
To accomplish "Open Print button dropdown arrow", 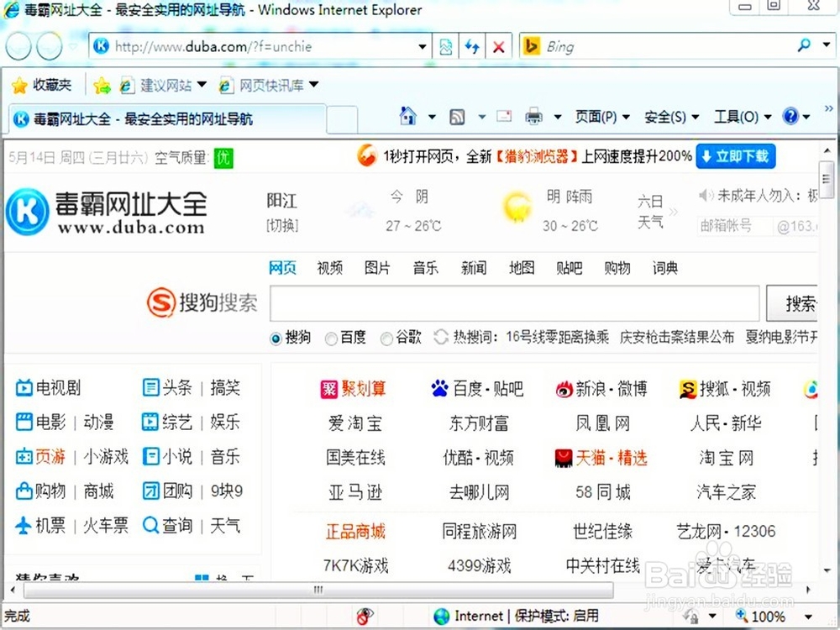I will [x=557, y=117].
